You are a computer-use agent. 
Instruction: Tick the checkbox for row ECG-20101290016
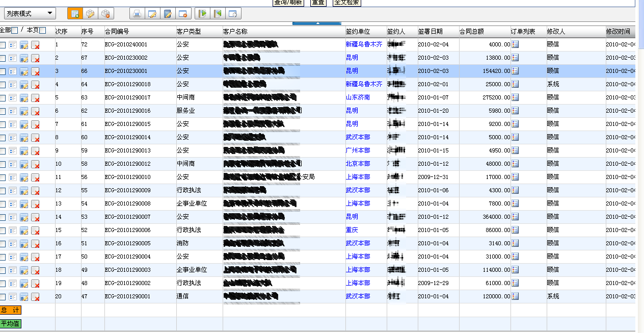[3, 111]
